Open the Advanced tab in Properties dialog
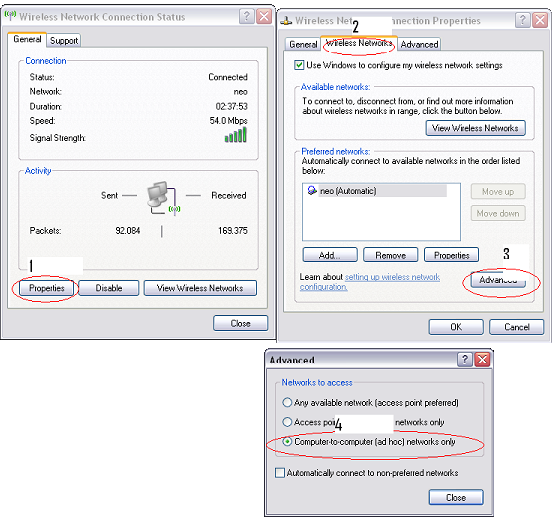Screen dimensions: 553x519 tap(419, 44)
